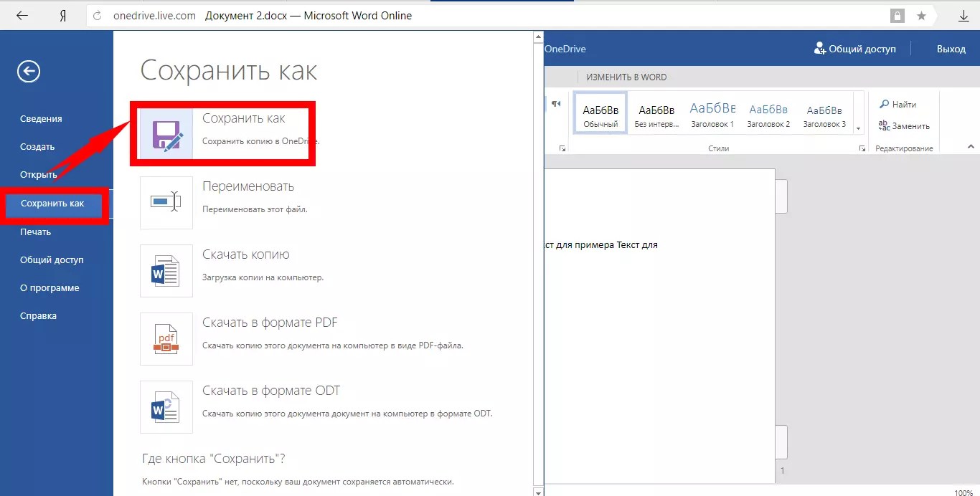Reload the page with the refresh icon
The image size is (980, 496).
[98, 15]
